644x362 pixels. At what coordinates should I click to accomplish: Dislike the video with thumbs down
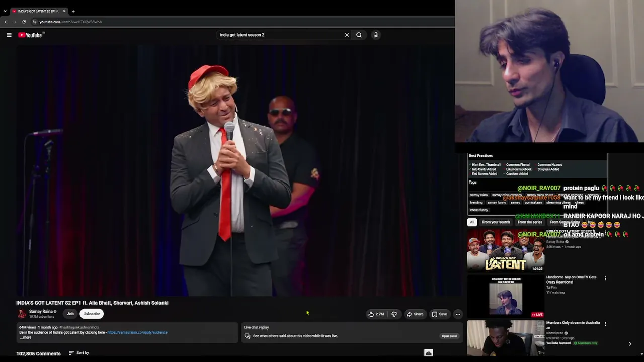pyautogui.click(x=394, y=314)
